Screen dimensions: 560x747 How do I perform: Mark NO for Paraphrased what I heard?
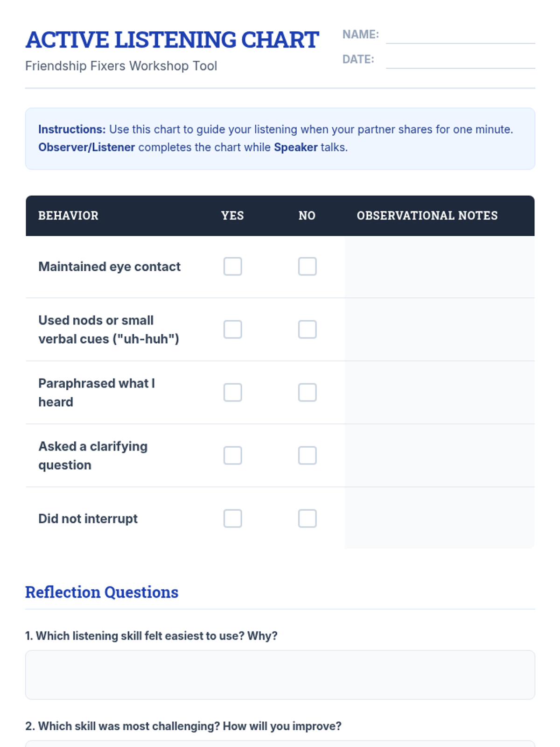point(307,393)
